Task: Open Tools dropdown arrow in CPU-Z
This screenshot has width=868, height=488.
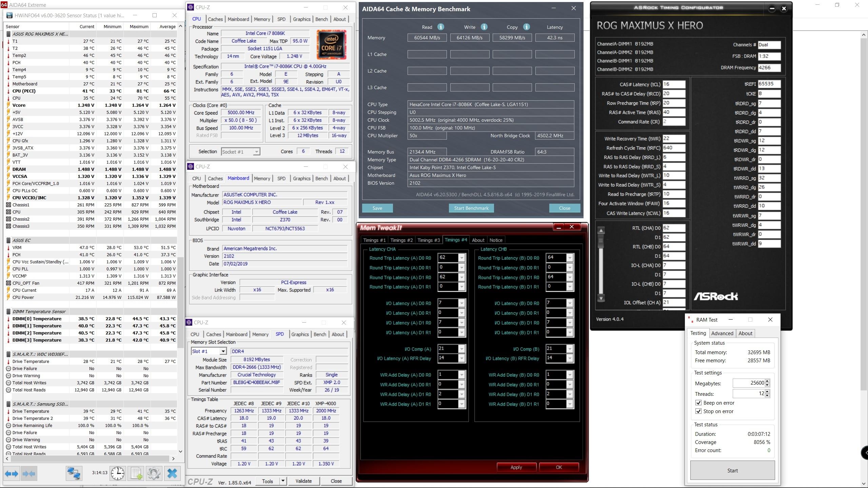Action: [283, 481]
